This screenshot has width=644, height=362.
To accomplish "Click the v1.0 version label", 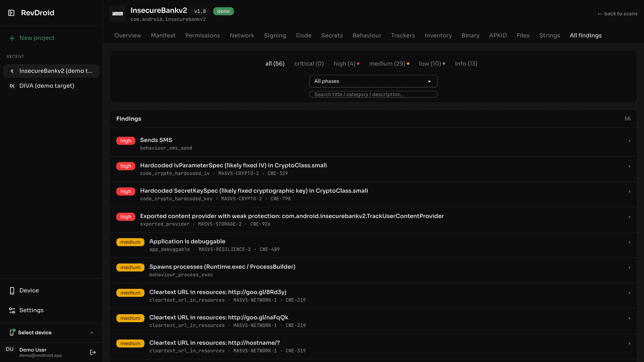I will point(200,11).
